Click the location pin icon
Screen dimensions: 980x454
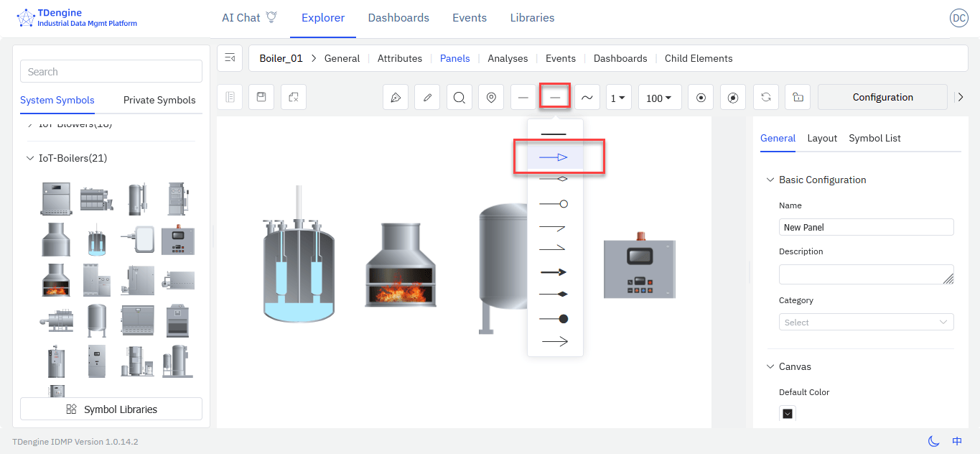pos(491,98)
